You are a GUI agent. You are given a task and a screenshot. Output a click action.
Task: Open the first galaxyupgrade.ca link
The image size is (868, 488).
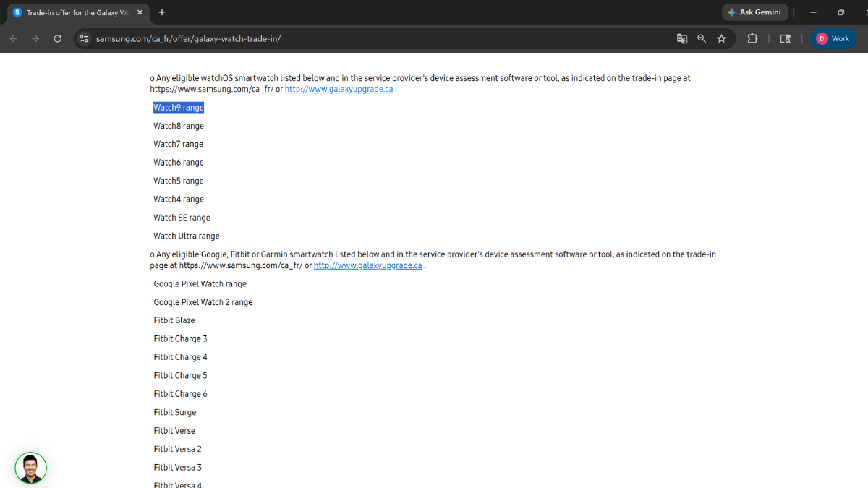pos(339,89)
